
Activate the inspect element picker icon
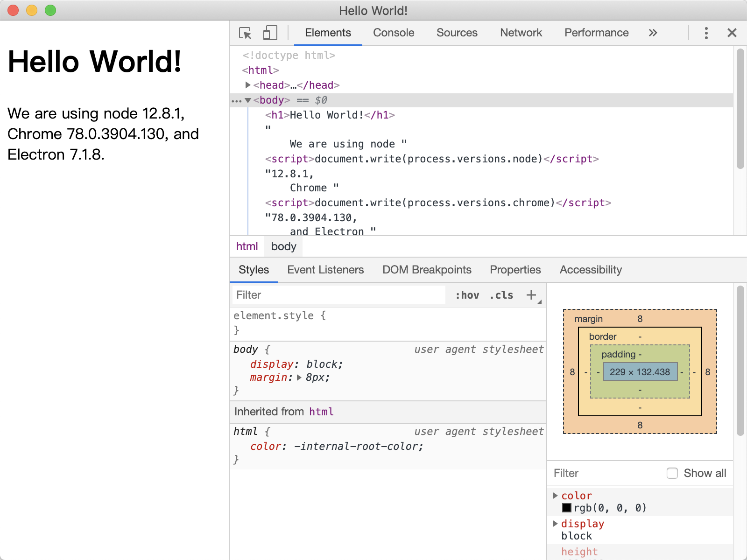pos(245,33)
